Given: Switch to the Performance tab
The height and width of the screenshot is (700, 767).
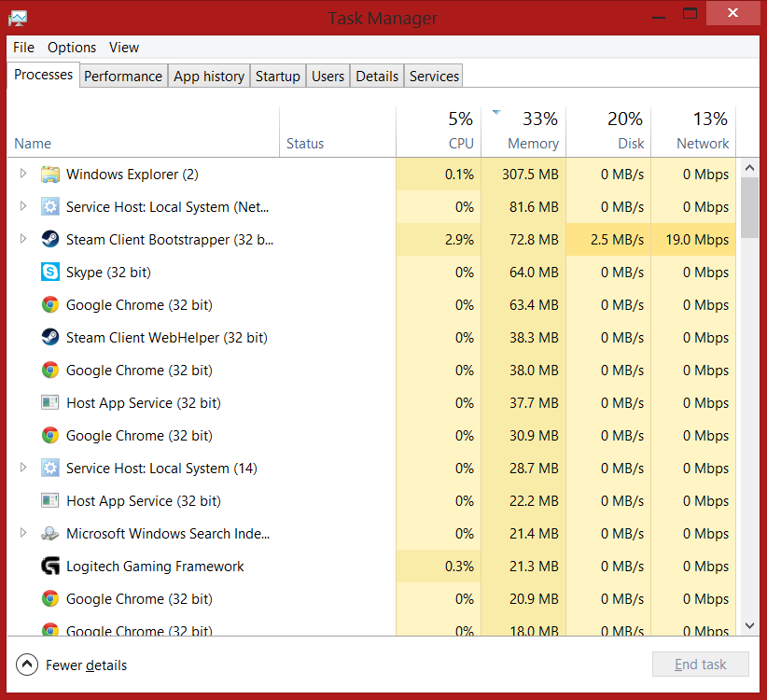Looking at the screenshot, I should [123, 77].
